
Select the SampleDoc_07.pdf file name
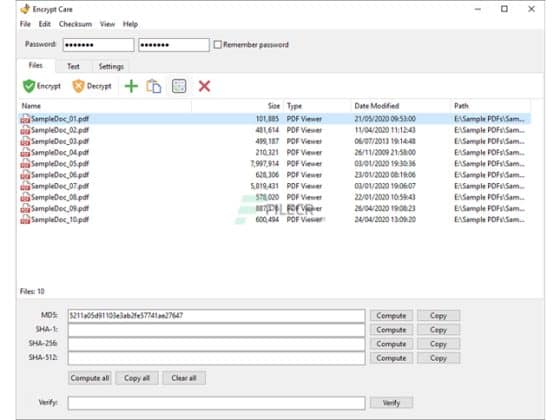(x=60, y=186)
